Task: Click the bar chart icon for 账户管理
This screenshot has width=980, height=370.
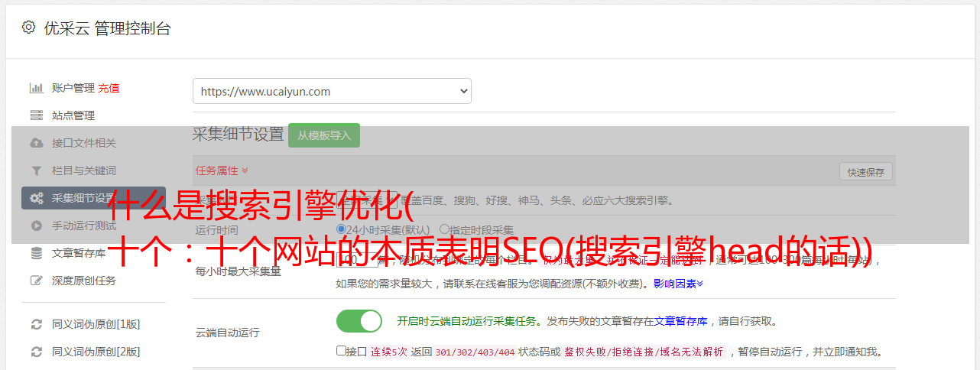Action: [x=36, y=88]
